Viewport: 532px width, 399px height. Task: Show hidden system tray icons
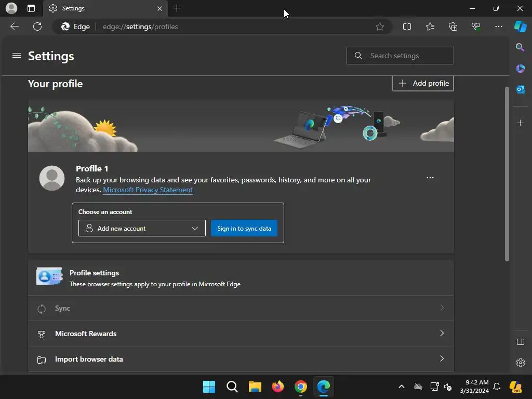coord(402,387)
